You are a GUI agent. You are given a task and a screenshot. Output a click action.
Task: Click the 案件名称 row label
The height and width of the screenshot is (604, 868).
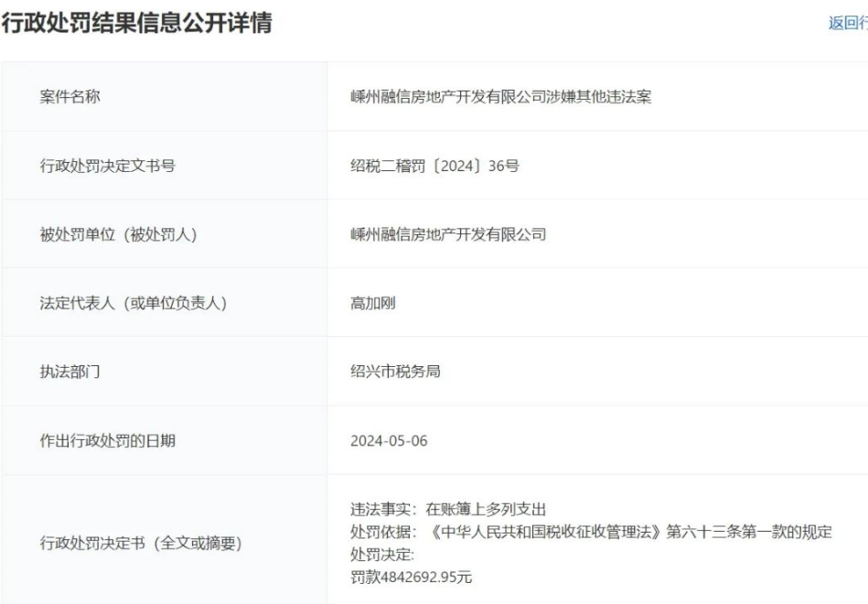pos(70,96)
